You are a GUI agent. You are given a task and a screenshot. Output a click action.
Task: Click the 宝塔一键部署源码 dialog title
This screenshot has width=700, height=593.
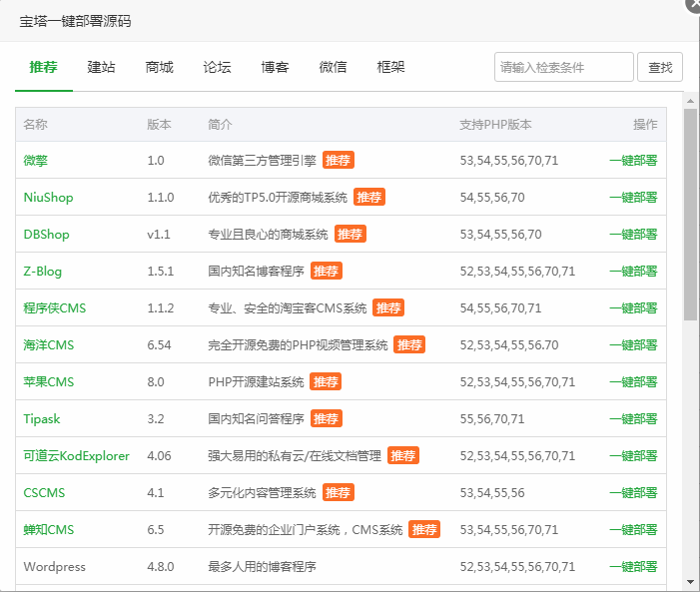[76, 21]
